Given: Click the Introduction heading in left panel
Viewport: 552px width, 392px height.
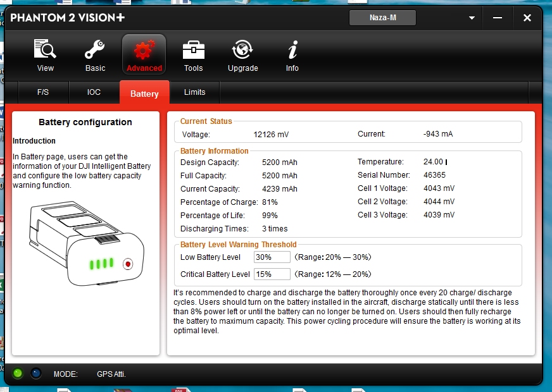Looking at the screenshot, I should 34,141.
